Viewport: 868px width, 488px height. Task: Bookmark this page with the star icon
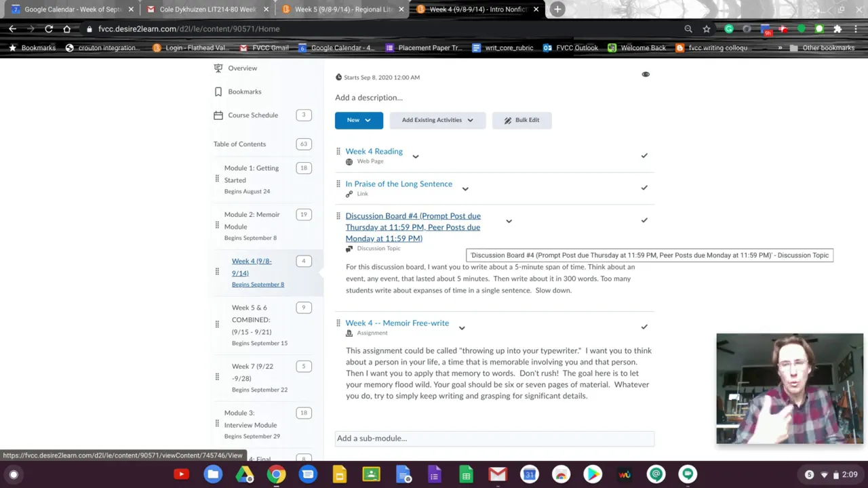coord(707,28)
